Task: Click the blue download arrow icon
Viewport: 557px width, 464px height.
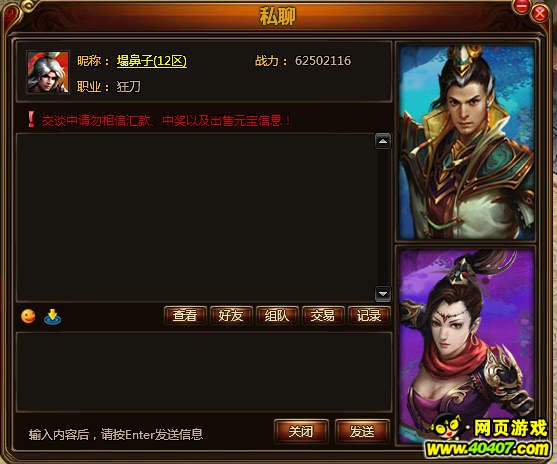Action: pyautogui.click(x=52, y=317)
